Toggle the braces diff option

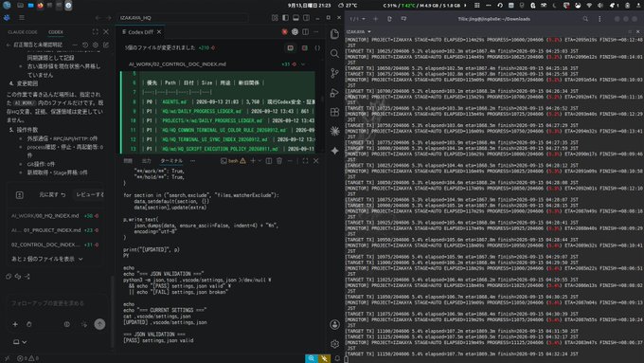tap(317, 47)
